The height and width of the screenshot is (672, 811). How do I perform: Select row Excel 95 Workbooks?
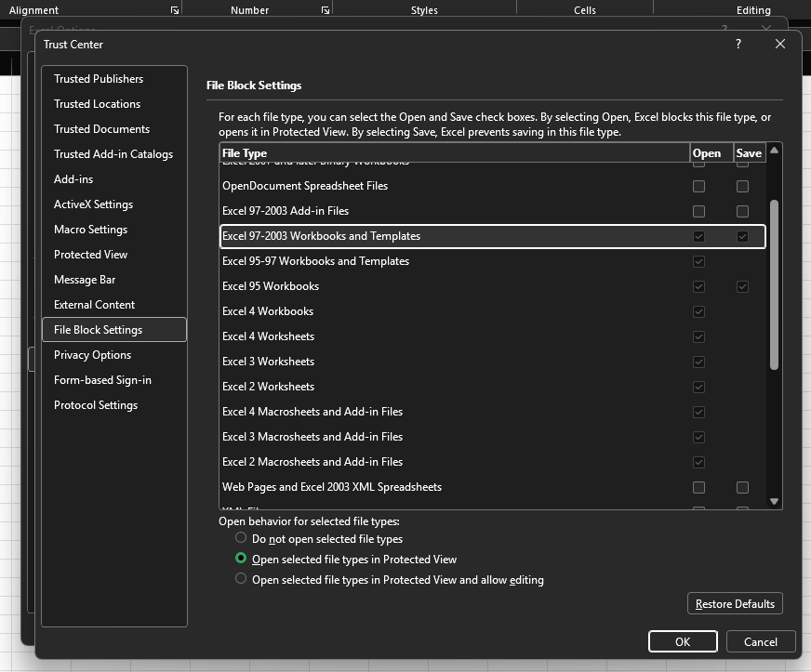pyautogui.click(x=492, y=286)
